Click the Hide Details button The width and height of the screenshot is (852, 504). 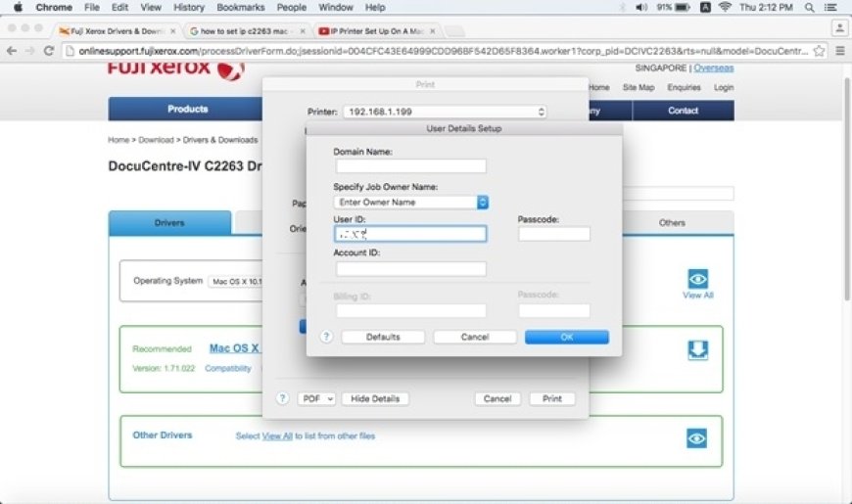(375, 398)
